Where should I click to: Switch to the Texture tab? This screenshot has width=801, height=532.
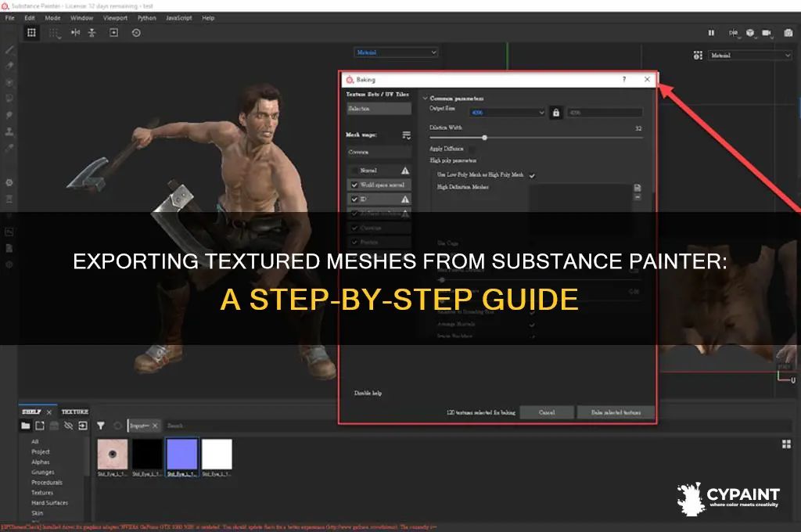click(x=75, y=412)
